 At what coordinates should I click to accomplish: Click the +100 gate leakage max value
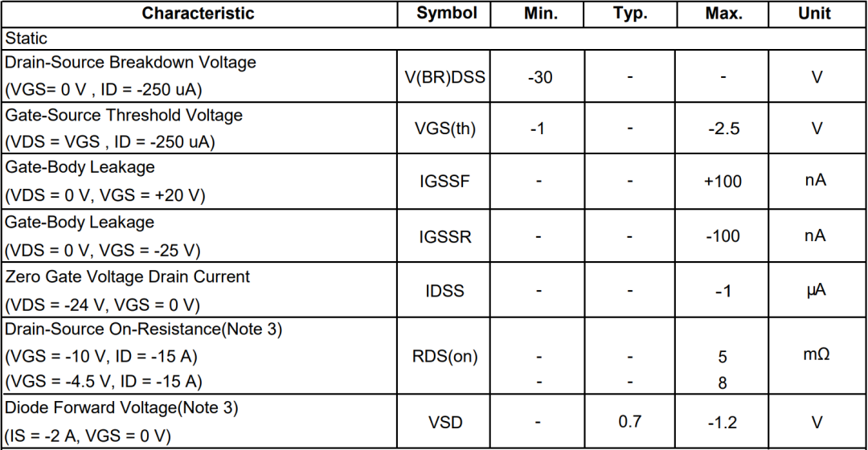[723, 182]
